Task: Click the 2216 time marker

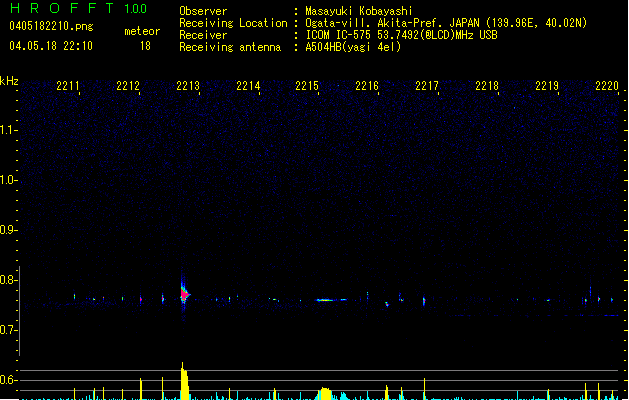Action: pyautogui.click(x=367, y=86)
